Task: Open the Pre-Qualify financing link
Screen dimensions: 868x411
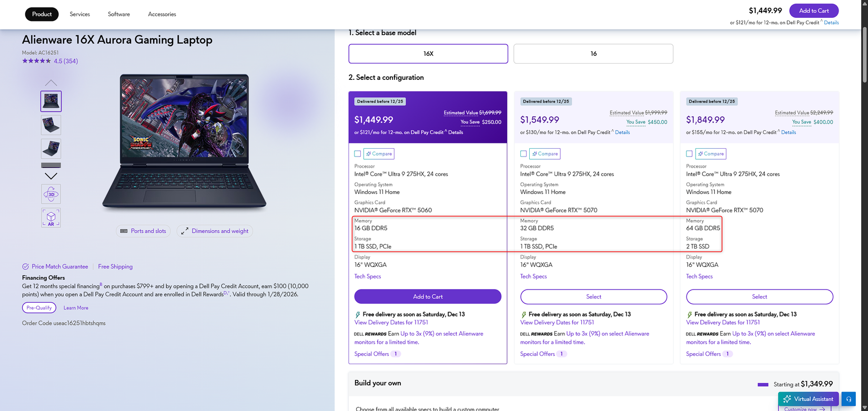Action: click(39, 307)
